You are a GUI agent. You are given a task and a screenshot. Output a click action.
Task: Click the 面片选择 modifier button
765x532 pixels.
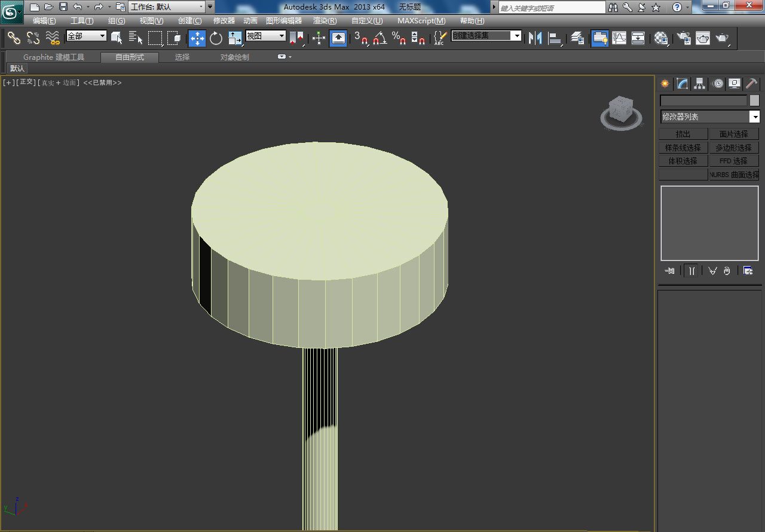click(x=734, y=134)
